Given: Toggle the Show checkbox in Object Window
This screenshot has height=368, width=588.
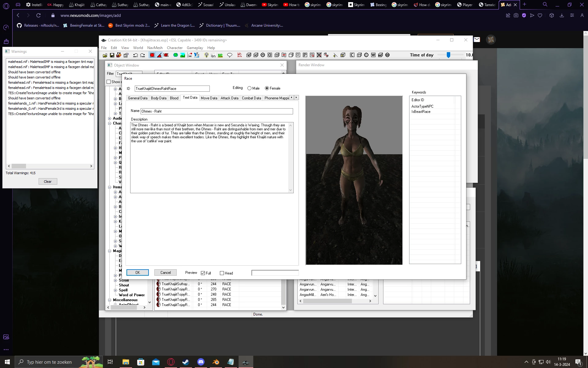Looking at the screenshot, I should coord(109,82).
